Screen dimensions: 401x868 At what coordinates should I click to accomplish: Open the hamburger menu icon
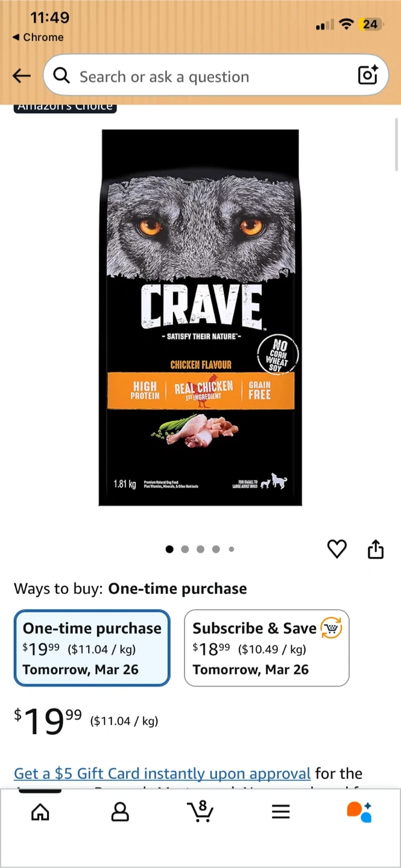point(280,812)
